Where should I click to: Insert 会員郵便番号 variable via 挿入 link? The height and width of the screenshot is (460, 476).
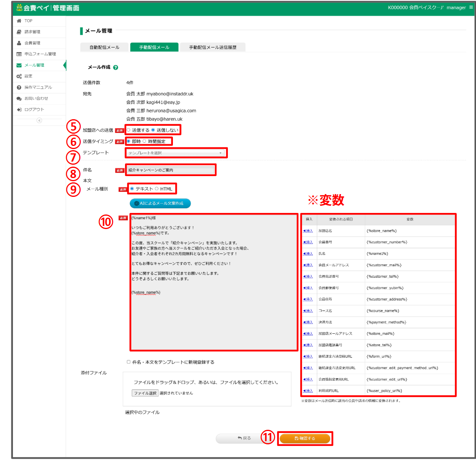308,288
